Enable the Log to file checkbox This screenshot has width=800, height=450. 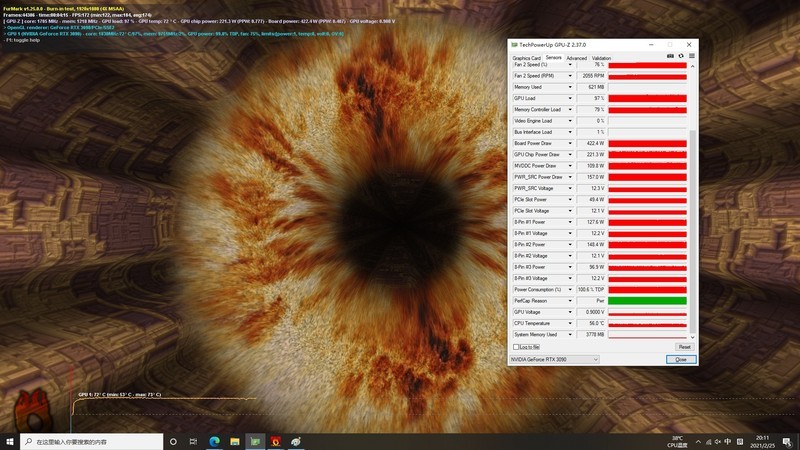(x=516, y=347)
